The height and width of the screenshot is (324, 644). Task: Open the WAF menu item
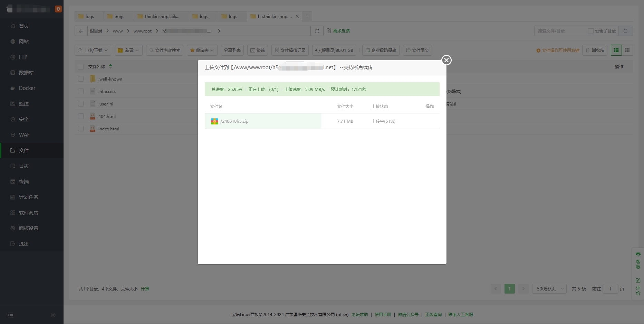[x=24, y=135]
